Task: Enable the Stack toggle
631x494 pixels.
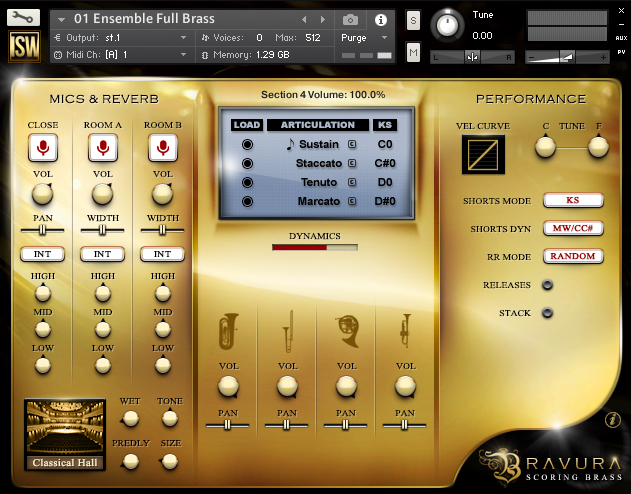Action: pyautogui.click(x=547, y=313)
